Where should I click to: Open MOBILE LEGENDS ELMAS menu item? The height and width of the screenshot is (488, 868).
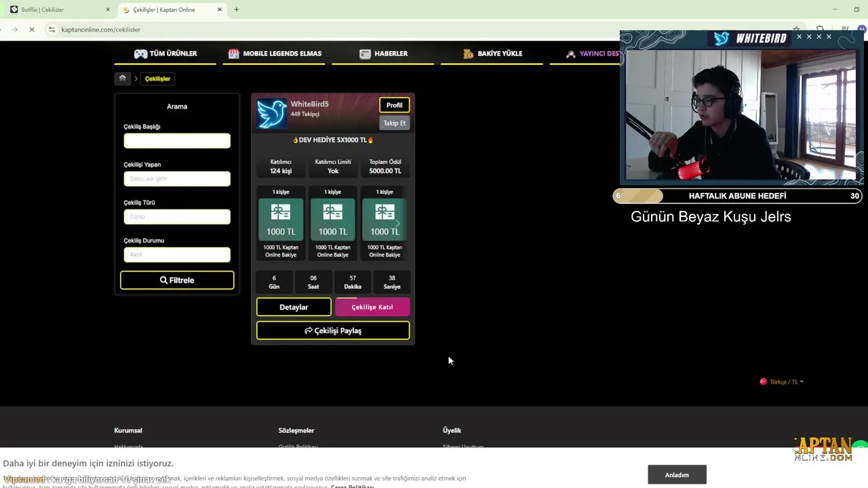(x=274, y=54)
